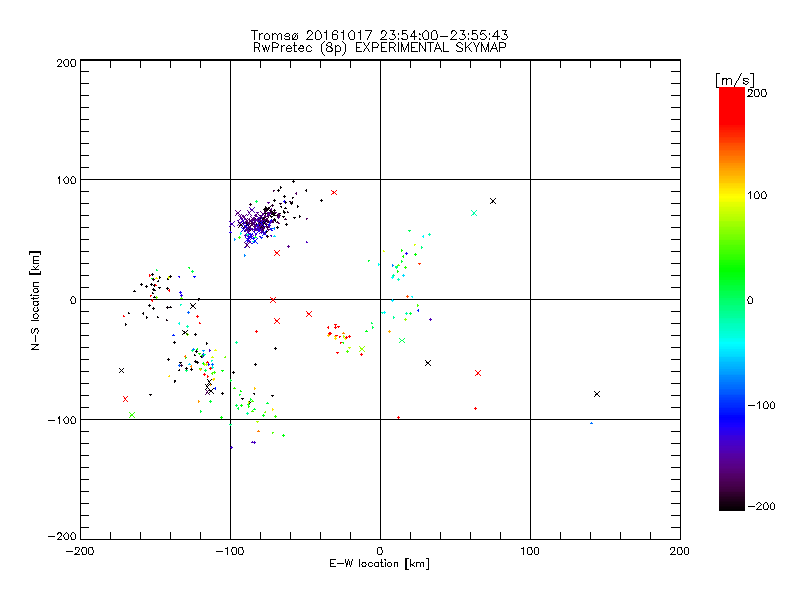Select green X marker at E-W -12, N-S -42

[x=362, y=349]
